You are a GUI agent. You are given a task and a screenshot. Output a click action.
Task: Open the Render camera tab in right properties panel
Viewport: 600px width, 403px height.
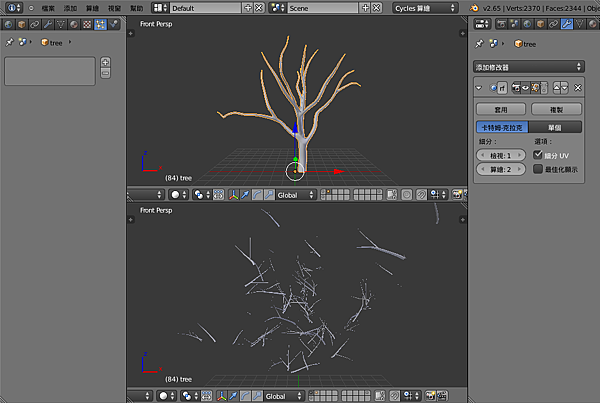501,24
